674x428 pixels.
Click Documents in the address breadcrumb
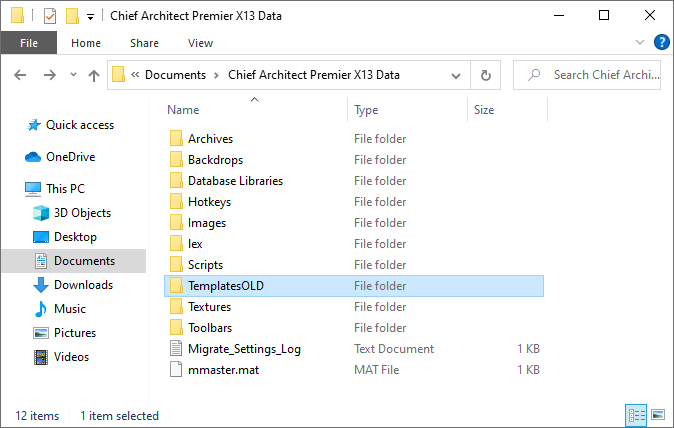tap(175, 75)
